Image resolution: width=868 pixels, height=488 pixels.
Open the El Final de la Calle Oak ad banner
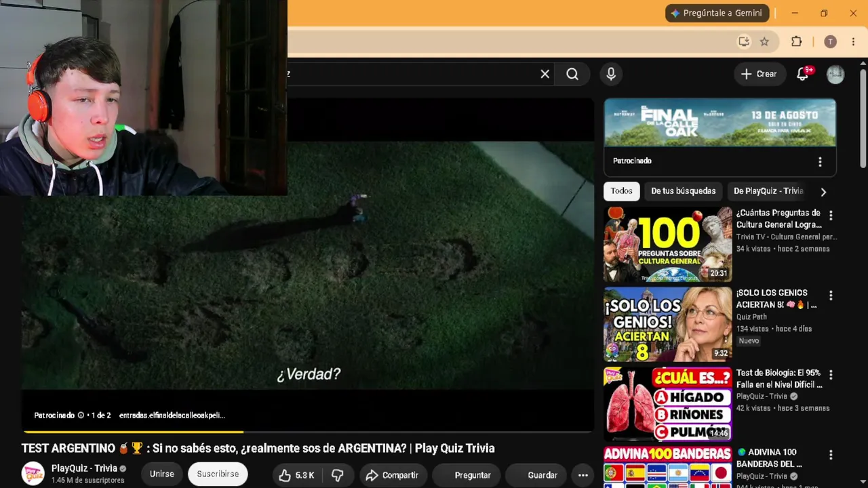click(x=719, y=123)
